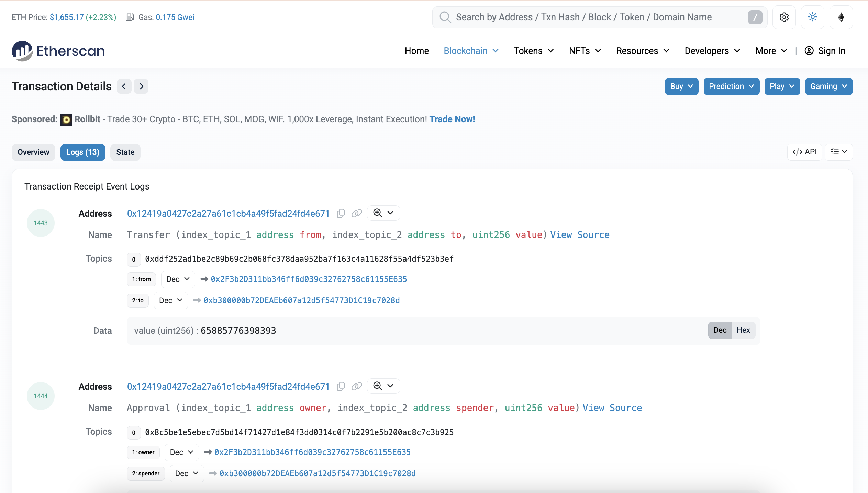Click the Rollbit sponsor icon
The width and height of the screenshot is (868, 493).
pos(66,120)
